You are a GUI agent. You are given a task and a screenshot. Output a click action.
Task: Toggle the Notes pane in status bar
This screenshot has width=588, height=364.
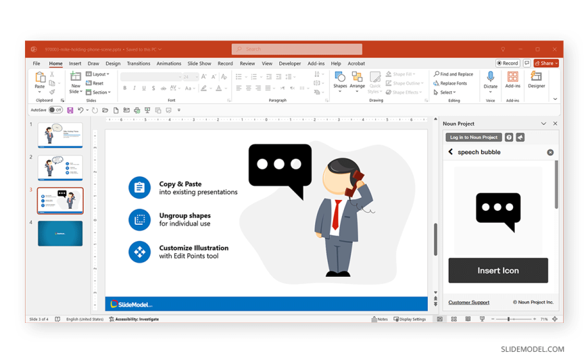coord(380,319)
